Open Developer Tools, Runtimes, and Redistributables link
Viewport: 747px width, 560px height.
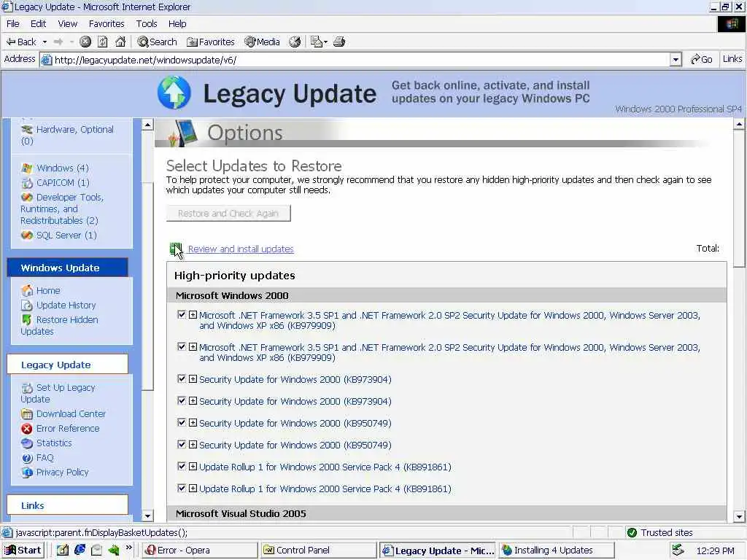point(61,209)
